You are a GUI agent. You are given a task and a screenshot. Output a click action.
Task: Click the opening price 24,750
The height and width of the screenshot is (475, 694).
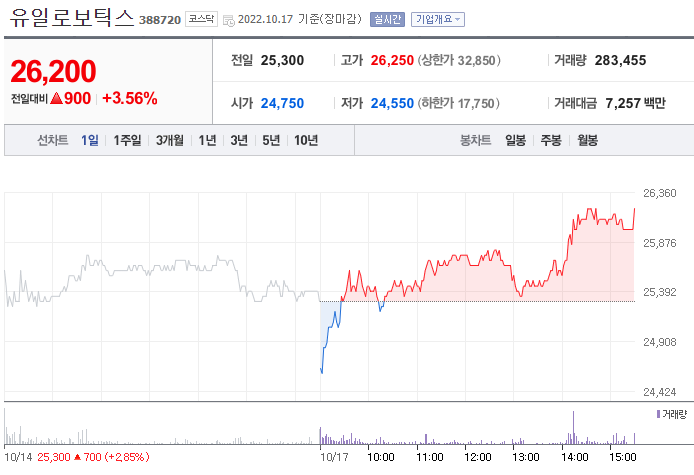(x=282, y=103)
